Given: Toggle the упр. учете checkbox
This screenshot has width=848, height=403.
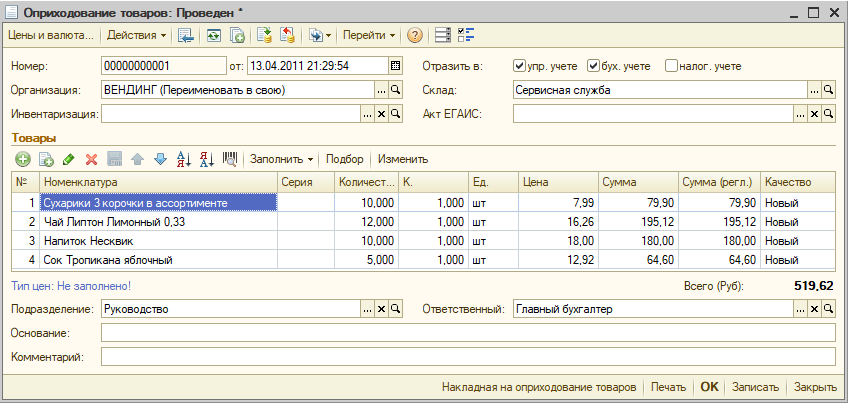Looking at the screenshot, I should pyautogui.click(x=519, y=66).
